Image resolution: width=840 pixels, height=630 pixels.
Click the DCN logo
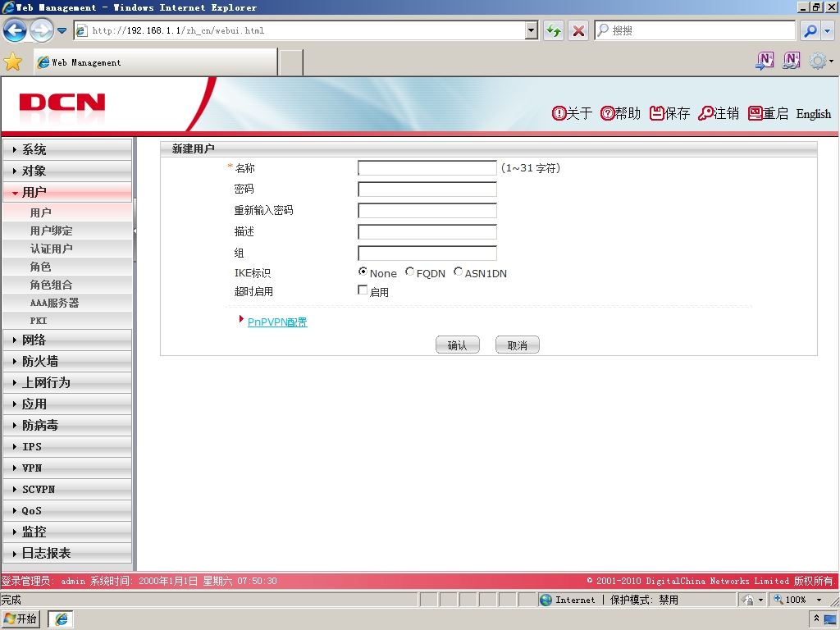[x=62, y=103]
